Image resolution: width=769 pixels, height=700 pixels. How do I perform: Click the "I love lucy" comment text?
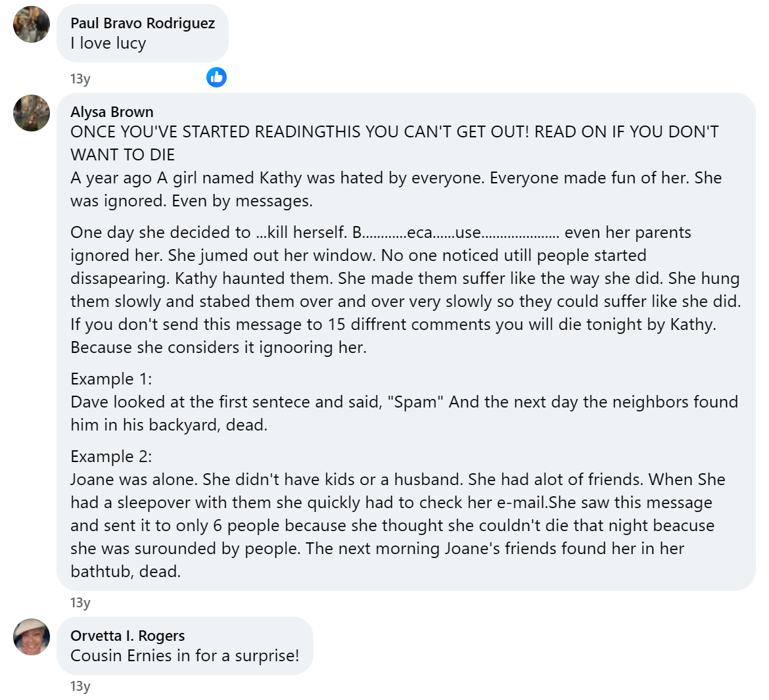coord(108,43)
